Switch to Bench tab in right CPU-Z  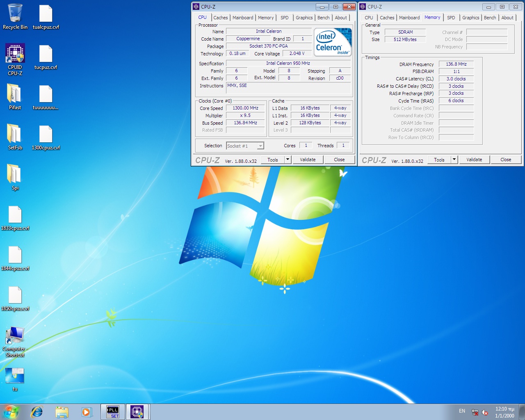pos(490,18)
